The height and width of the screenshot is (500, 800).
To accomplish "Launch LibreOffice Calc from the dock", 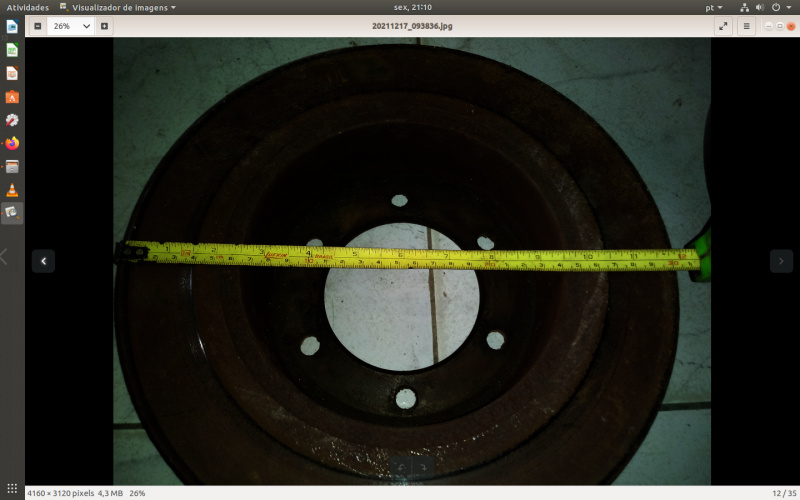I will 12,50.
